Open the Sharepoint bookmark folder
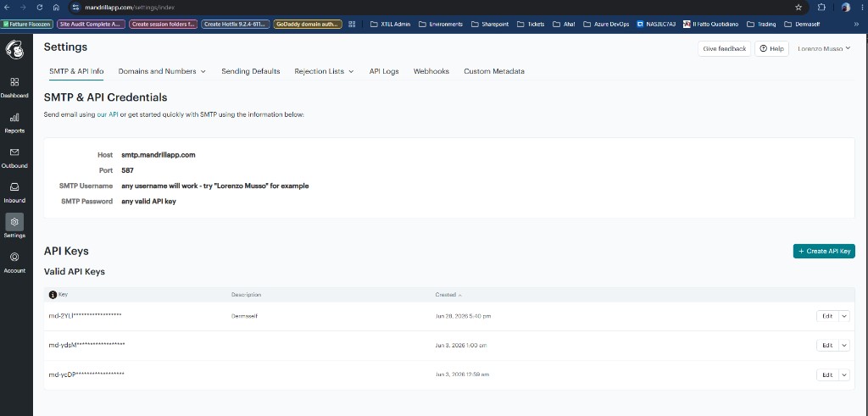868x416 pixels. pyautogui.click(x=490, y=24)
